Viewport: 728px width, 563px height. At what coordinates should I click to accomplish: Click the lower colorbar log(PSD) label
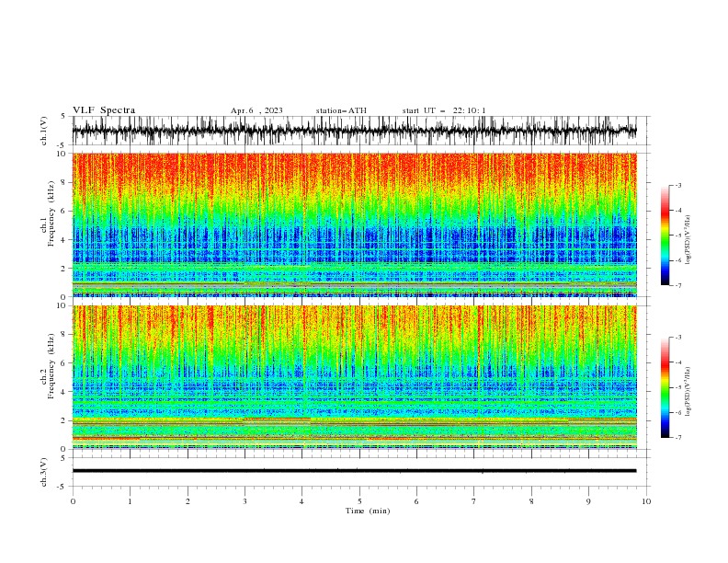click(688, 392)
